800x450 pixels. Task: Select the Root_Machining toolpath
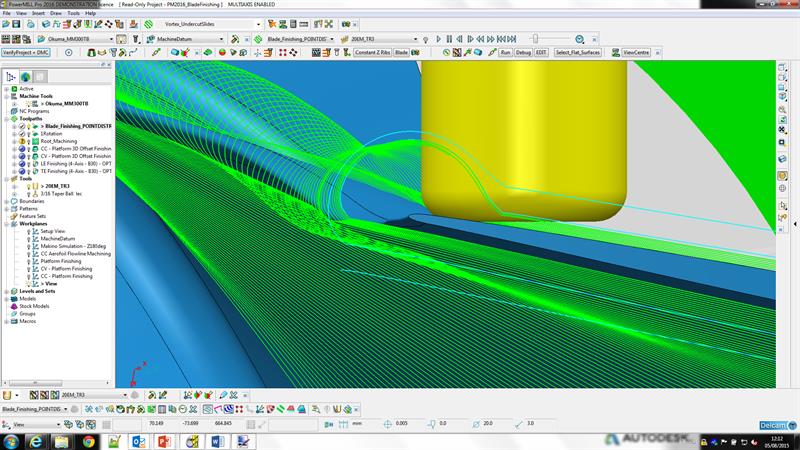[59, 141]
